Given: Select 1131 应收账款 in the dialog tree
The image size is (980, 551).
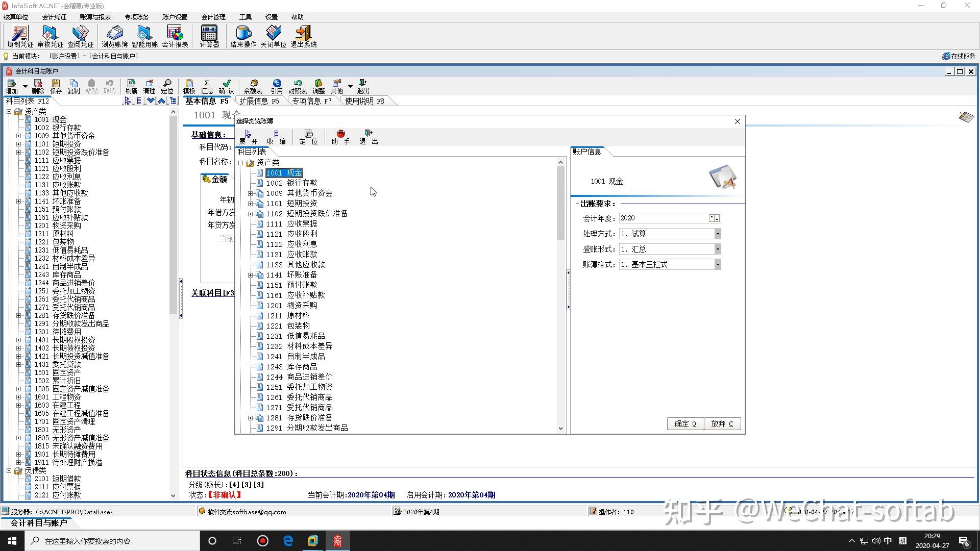Looking at the screenshot, I should tap(291, 254).
